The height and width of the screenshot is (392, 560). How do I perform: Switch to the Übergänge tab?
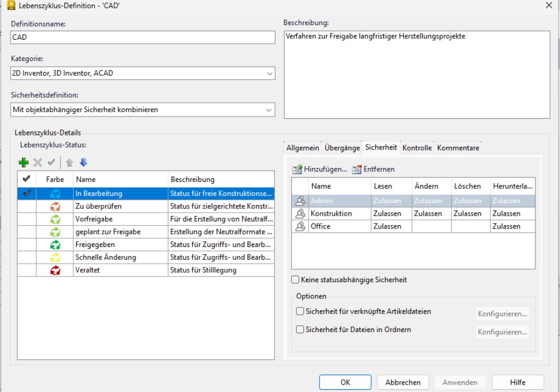(342, 148)
